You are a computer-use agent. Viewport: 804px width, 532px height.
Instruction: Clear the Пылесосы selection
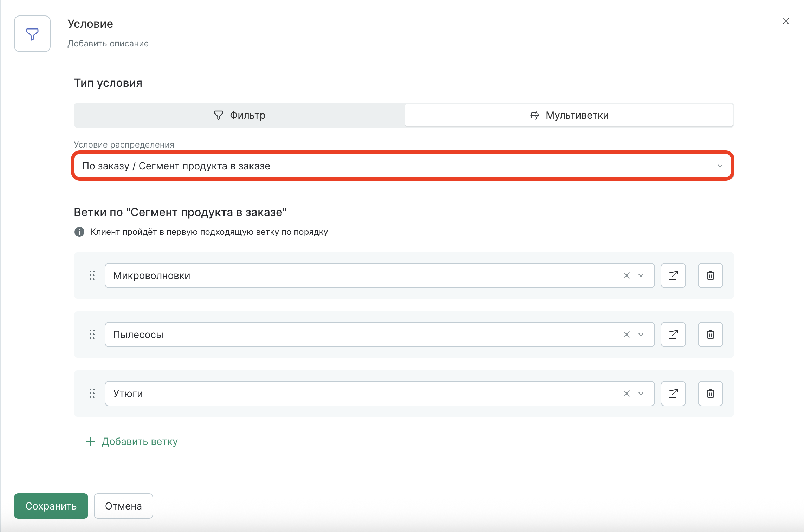tap(627, 335)
